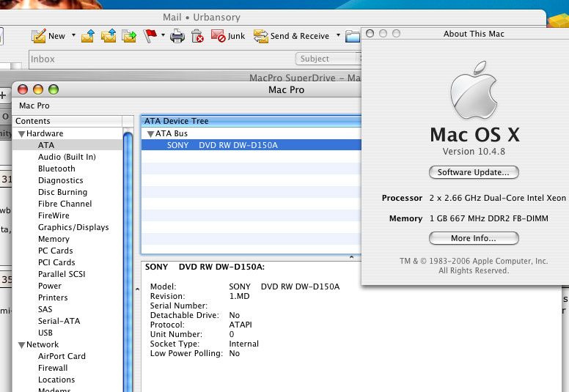Click the Contents list vertical scrollbar
Screen dimensions: 569x392
coord(128,261)
